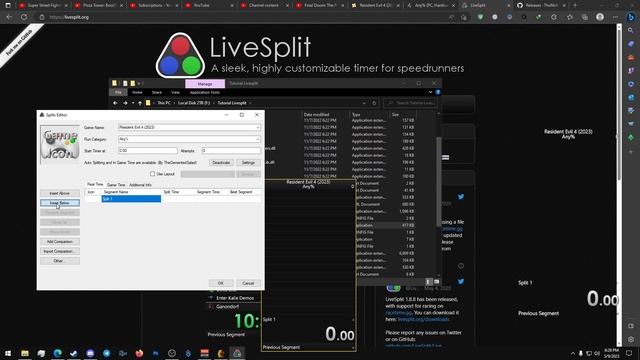Open Steam from the taskbar
The height and width of the screenshot is (360, 640).
pos(74,353)
